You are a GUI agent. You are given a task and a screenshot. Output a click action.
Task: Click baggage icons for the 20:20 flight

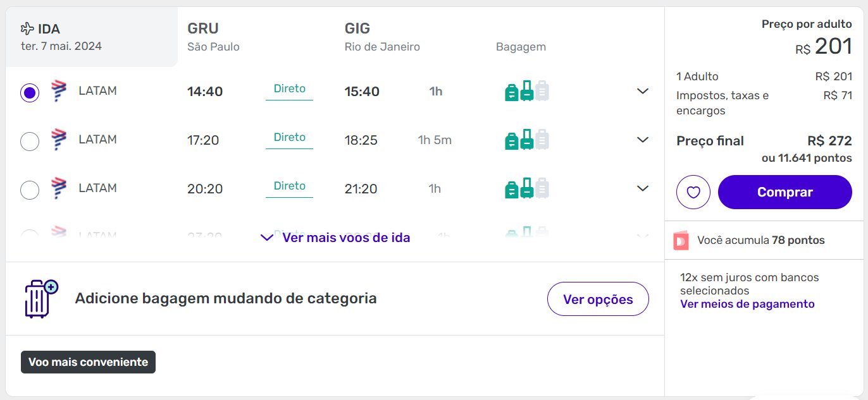click(x=526, y=188)
